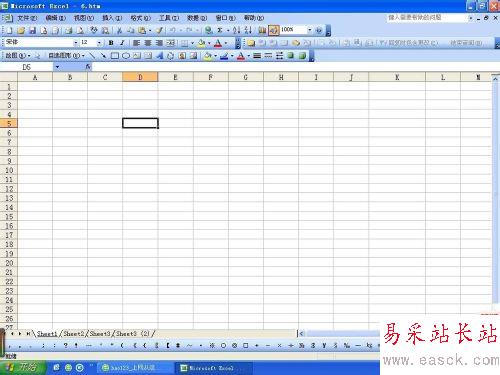Open the 格式 (Format) menu

pyautogui.click(x=140, y=18)
